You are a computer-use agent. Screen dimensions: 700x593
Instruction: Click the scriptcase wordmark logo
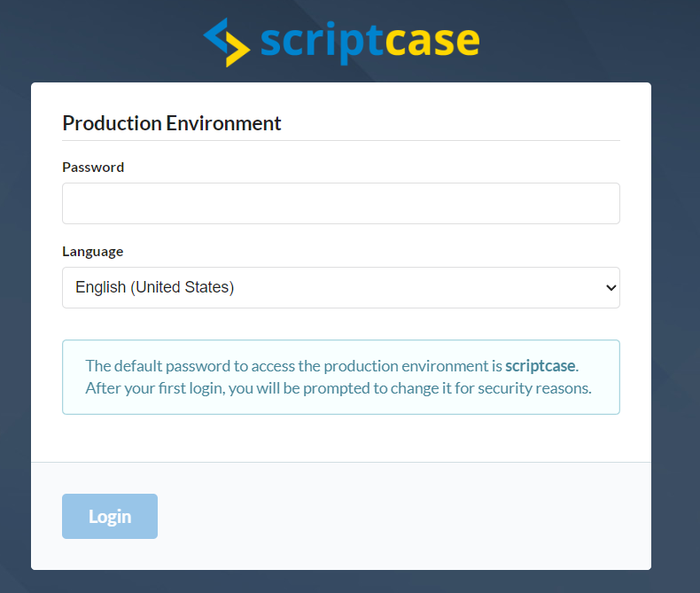[370, 43]
